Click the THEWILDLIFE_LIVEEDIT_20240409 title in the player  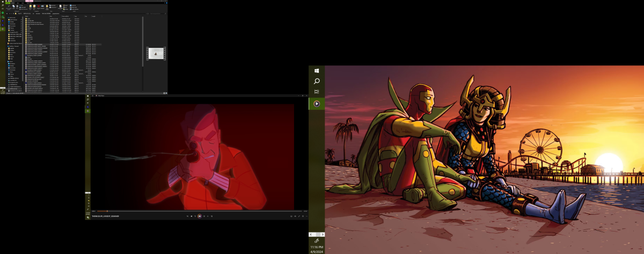[x=106, y=216]
